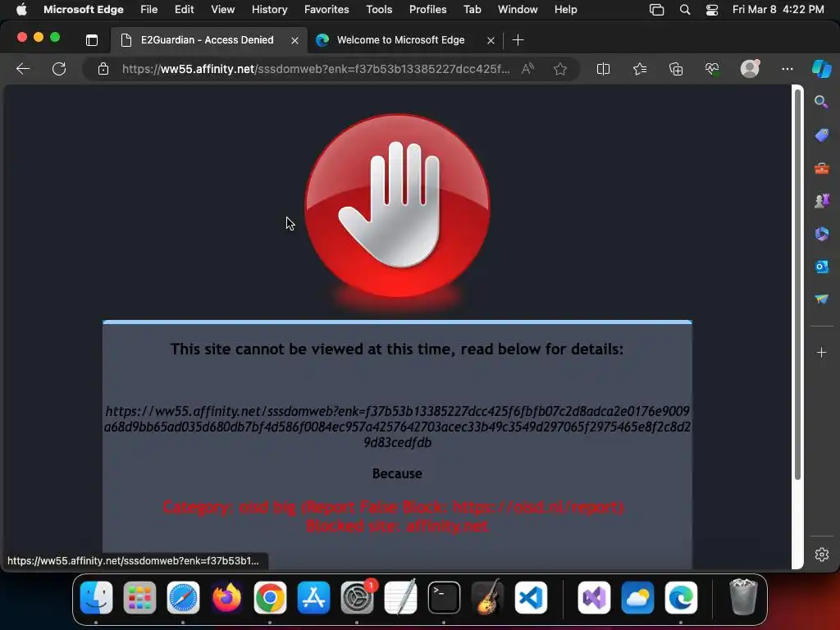
Task: Open Finder from the Dock
Action: tap(97, 597)
